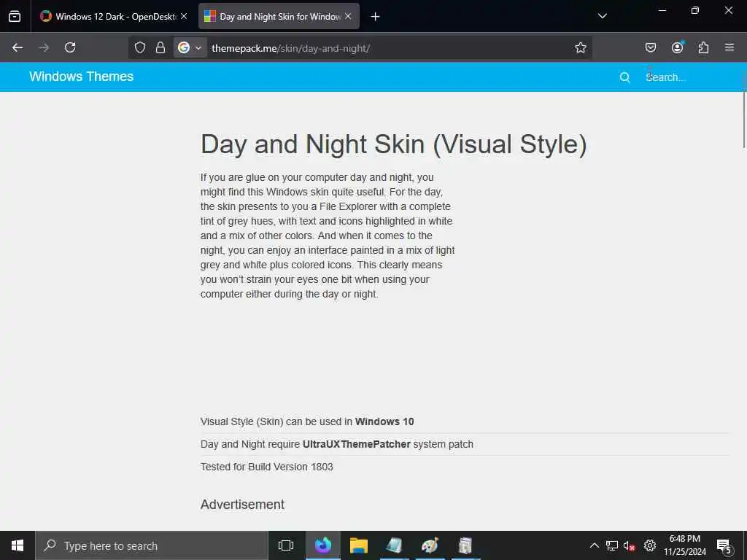Viewport: 747px width, 560px height.
Task: Click the UltraUXThemePatcher bold text
Action: [356, 444]
